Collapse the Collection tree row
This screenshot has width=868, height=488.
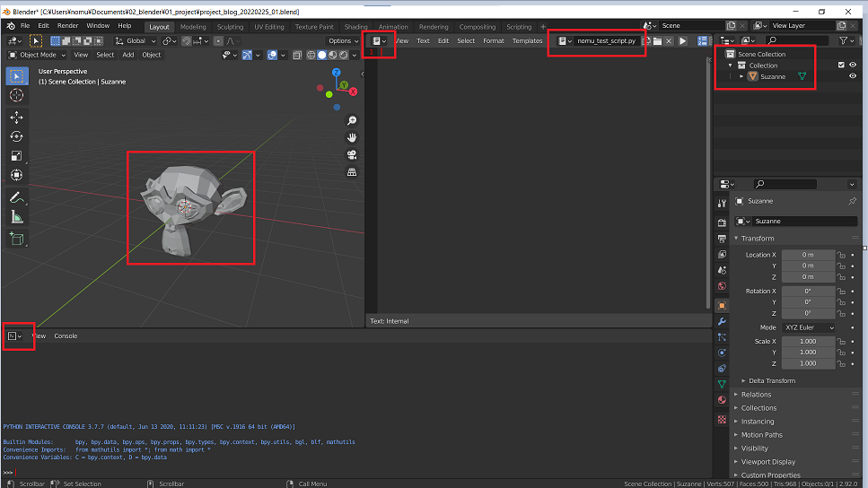[x=730, y=65]
